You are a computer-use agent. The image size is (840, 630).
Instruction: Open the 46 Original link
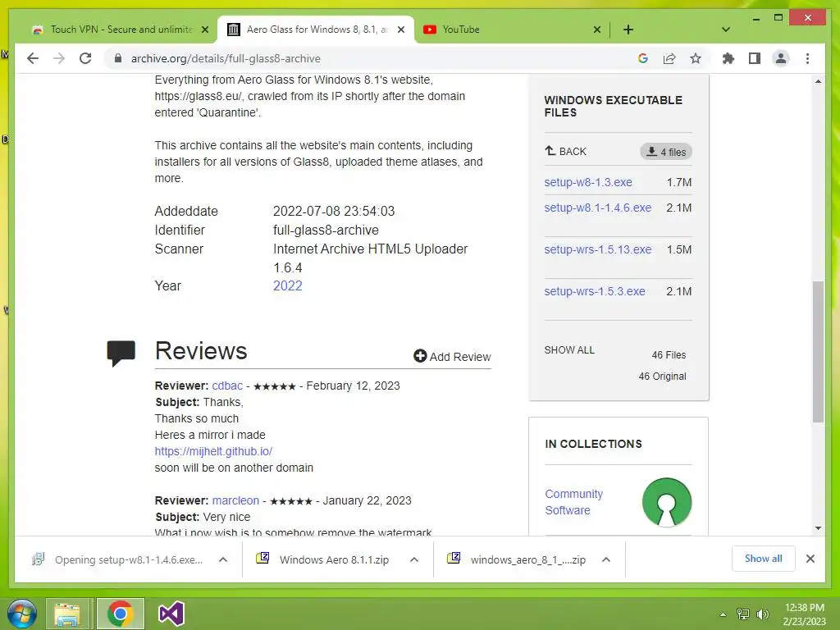tap(662, 376)
